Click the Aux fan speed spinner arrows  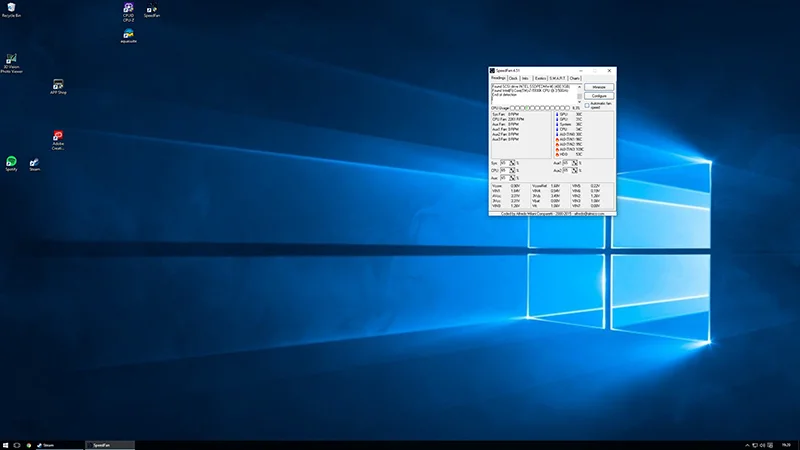pos(512,178)
